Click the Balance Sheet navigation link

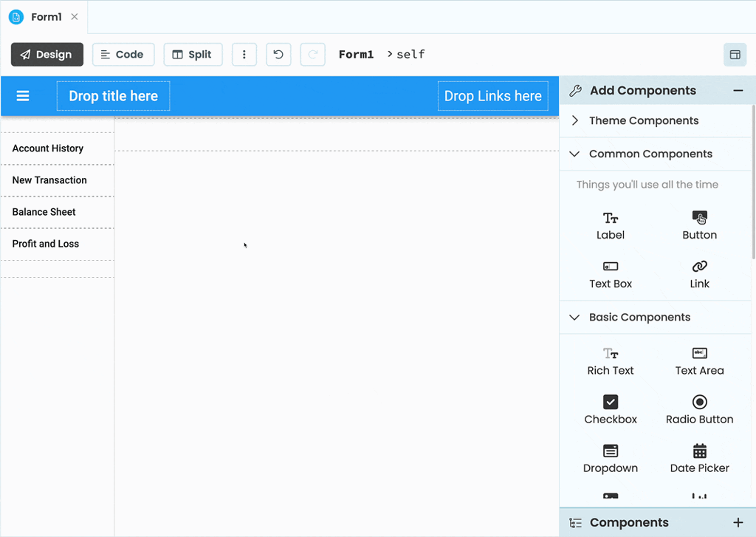click(43, 212)
